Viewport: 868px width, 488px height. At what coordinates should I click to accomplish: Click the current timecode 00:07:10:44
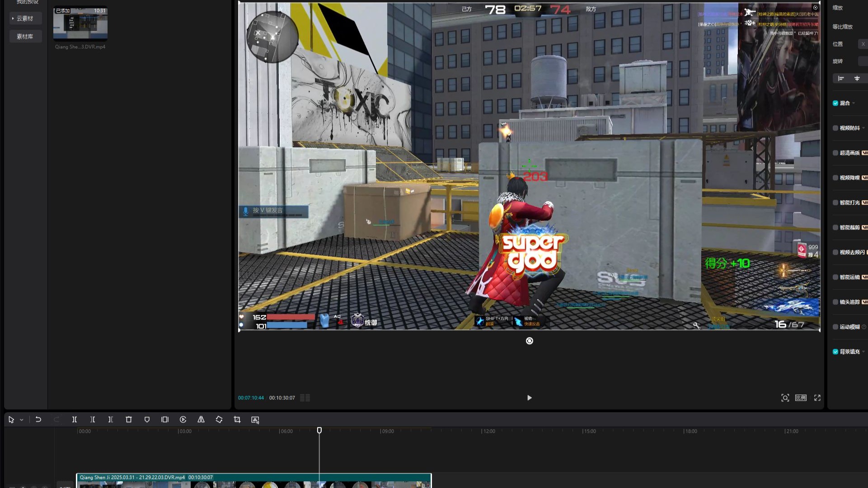click(251, 398)
